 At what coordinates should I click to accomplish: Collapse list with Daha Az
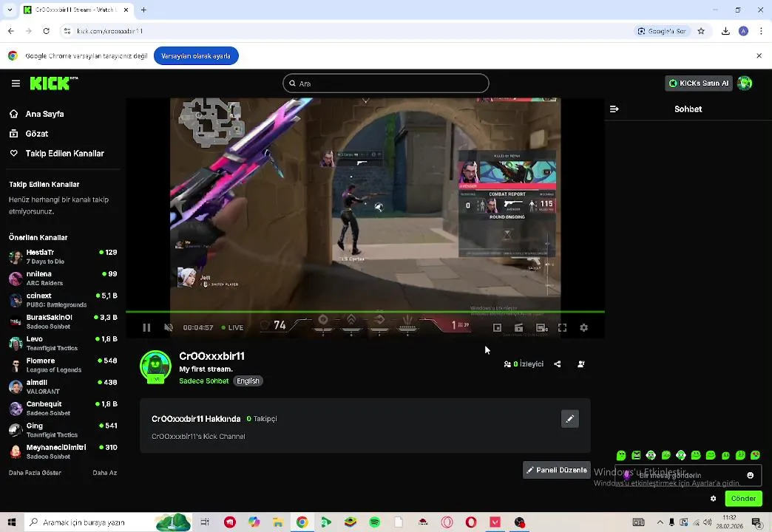click(x=105, y=473)
